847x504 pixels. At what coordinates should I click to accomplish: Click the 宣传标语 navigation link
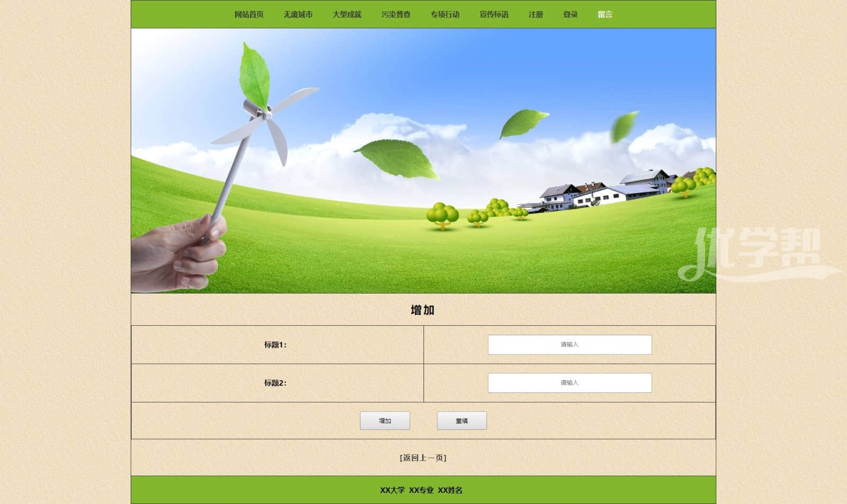494,14
